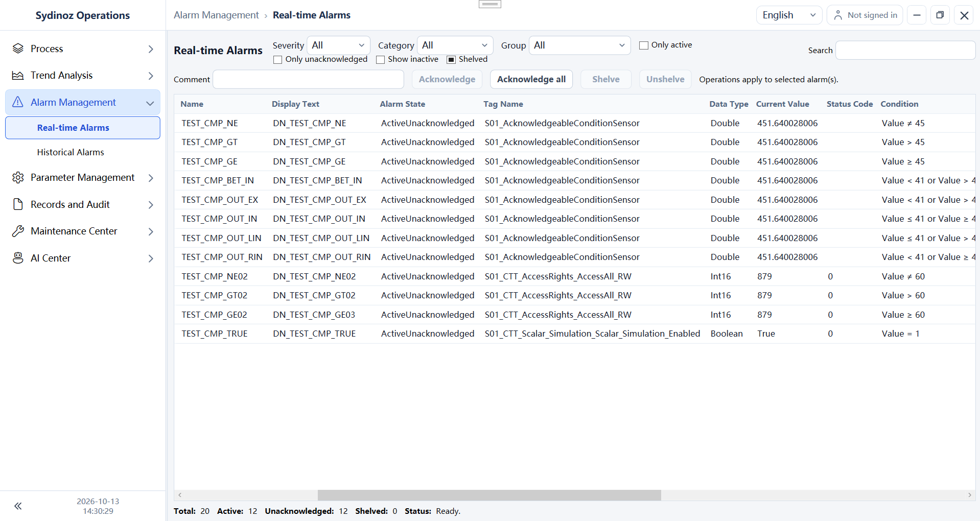980x521 pixels.
Task: Select the TEST_CMP_BET_IN alarm row
Action: click(574, 181)
